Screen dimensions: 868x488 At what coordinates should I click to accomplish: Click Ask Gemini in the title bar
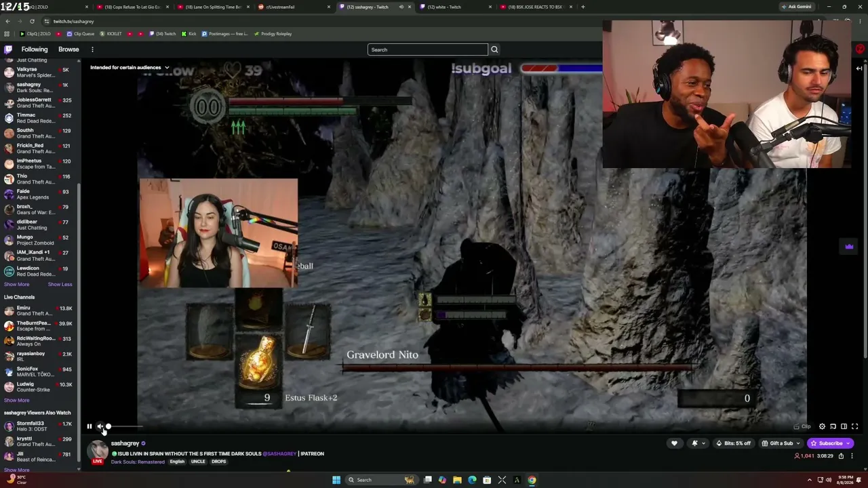tap(796, 7)
